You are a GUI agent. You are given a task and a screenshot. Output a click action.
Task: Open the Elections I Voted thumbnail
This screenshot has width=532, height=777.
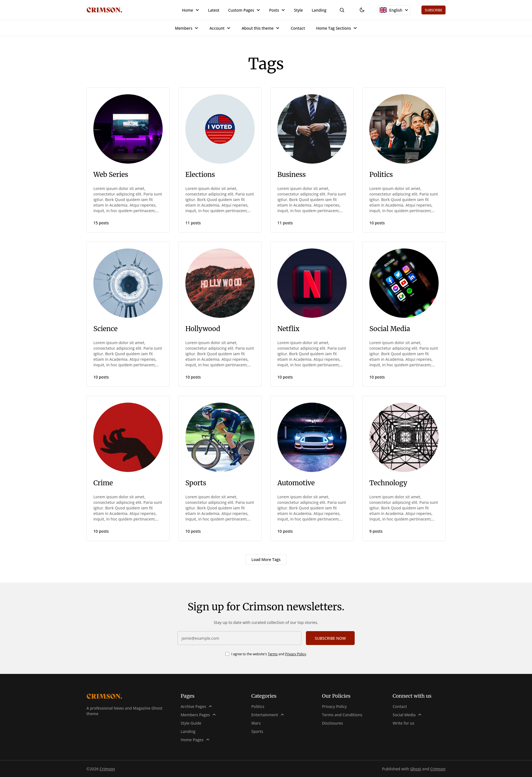220,129
